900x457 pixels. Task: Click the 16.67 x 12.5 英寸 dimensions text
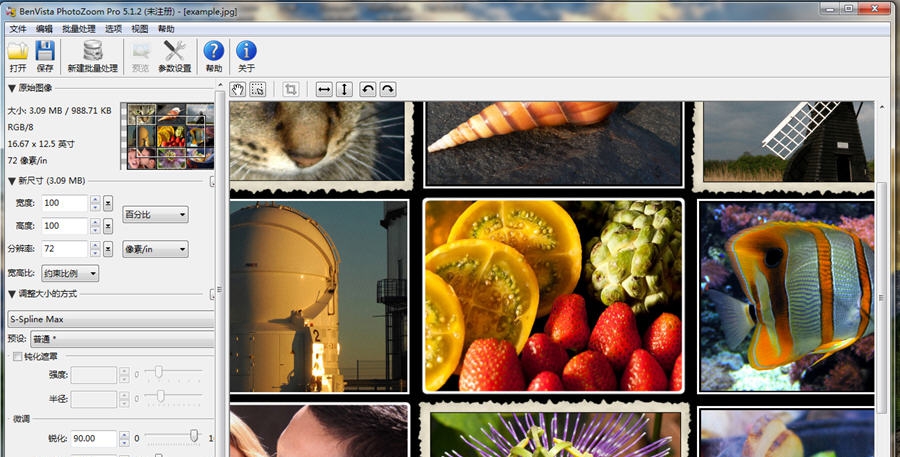tap(41, 144)
